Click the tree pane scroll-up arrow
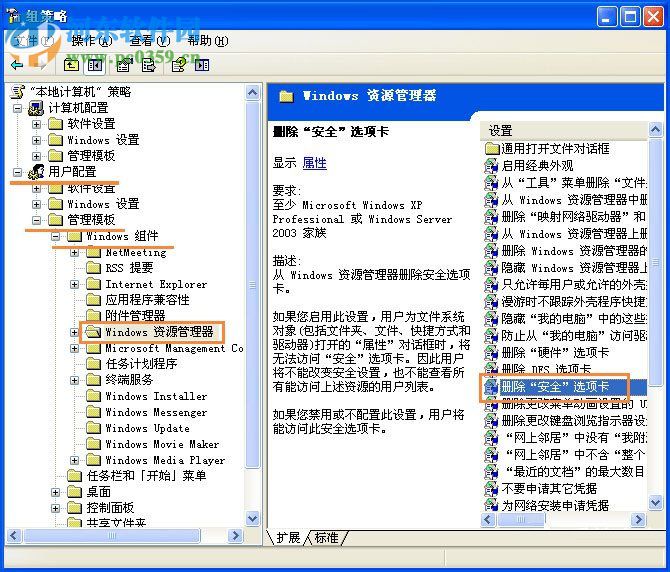The width and height of the screenshot is (670, 572). tap(253, 92)
